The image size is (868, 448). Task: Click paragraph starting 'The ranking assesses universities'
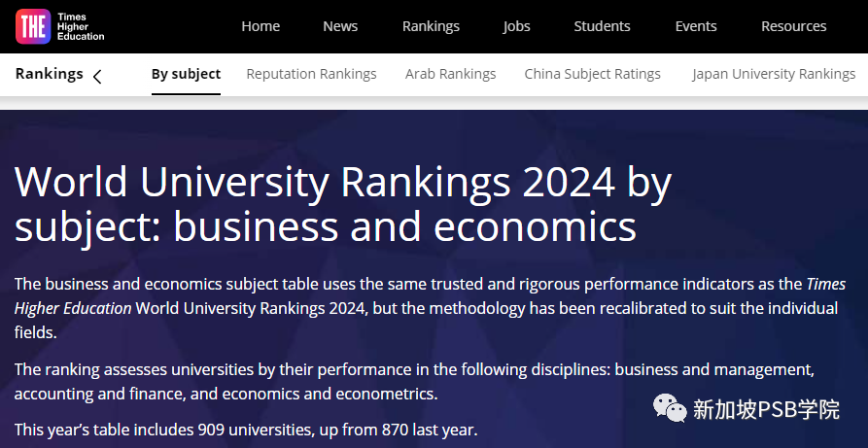coord(414,382)
